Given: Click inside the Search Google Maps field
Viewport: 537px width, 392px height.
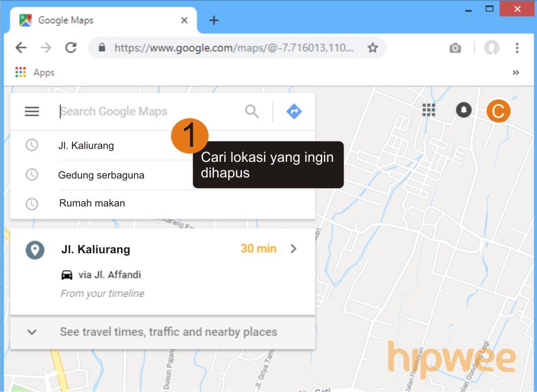Looking at the screenshot, I should 134,111.
